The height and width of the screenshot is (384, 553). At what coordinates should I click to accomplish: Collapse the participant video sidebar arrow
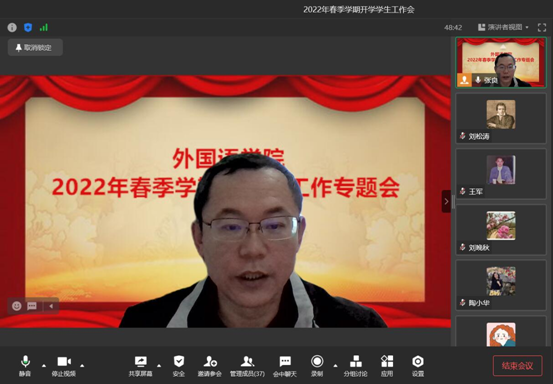point(446,201)
